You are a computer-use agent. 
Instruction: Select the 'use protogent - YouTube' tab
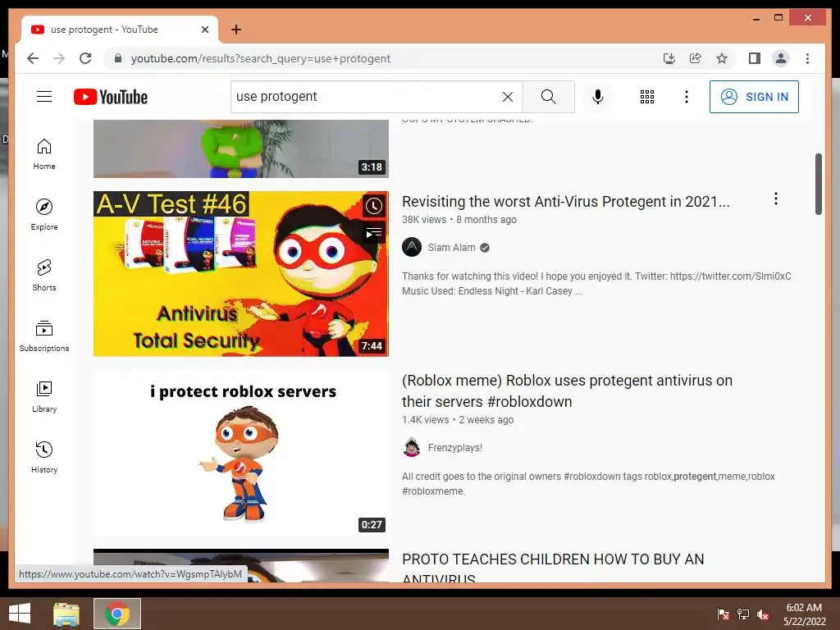tap(120, 30)
